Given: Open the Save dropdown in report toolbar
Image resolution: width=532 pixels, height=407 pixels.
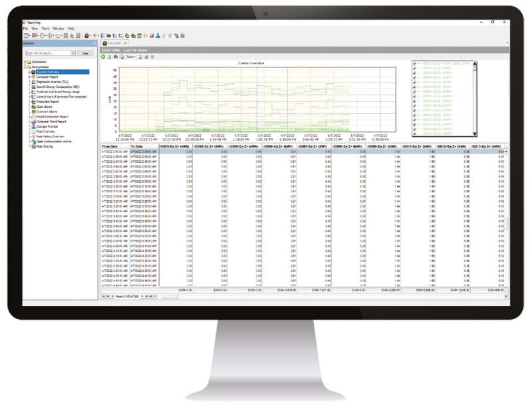Looking at the screenshot, I should (x=131, y=57).
